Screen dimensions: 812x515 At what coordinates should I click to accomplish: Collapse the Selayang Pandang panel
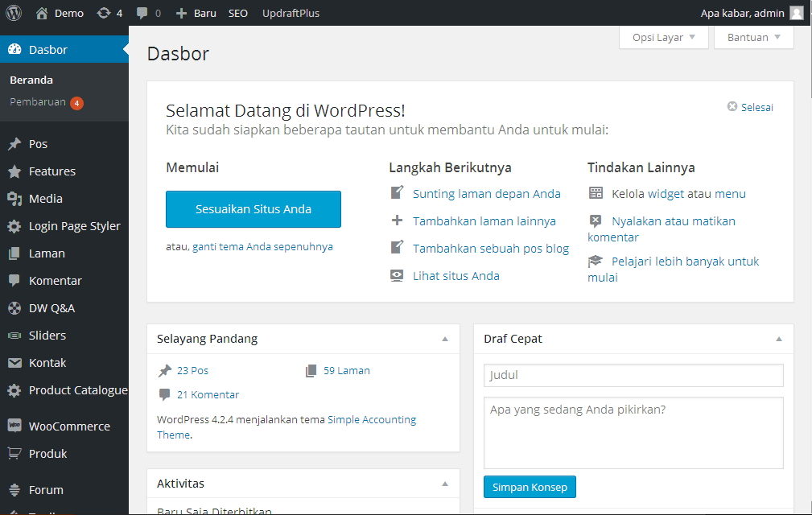pyautogui.click(x=445, y=339)
